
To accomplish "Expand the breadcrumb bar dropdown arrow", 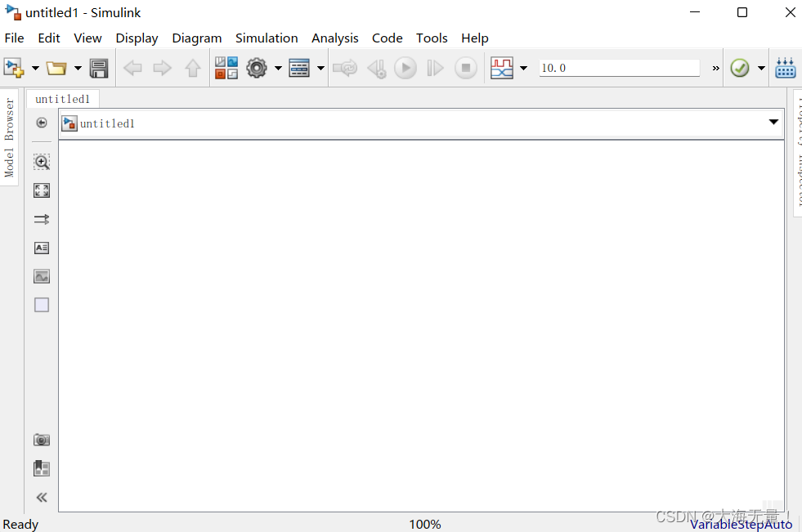I will click(x=773, y=122).
